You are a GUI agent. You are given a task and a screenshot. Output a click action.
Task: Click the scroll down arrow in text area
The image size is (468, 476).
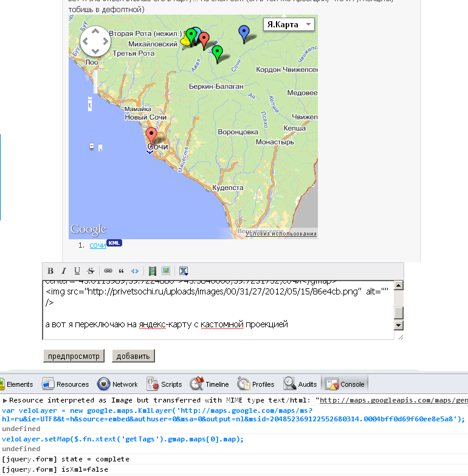(x=399, y=326)
